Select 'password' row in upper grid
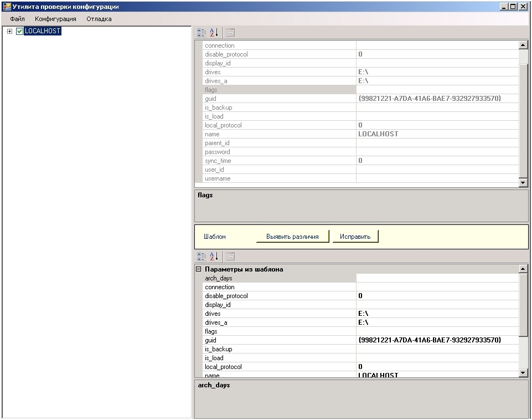The width and height of the screenshot is (532, 420). tap(360, 152)
